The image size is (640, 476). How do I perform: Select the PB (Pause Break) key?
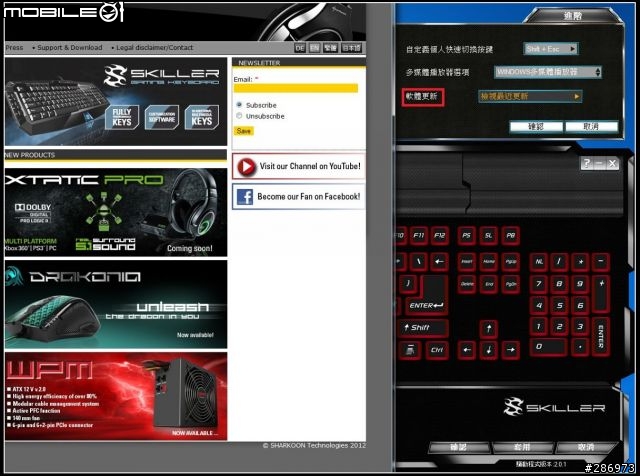click(x=511, y=236)
